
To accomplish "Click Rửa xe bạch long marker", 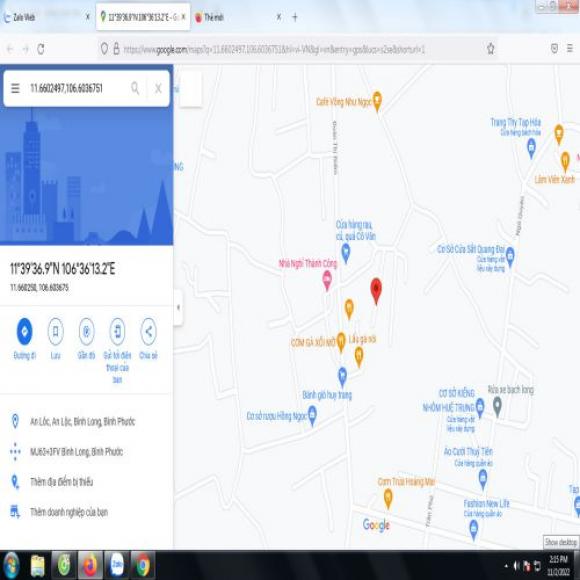I will [497, 406].
